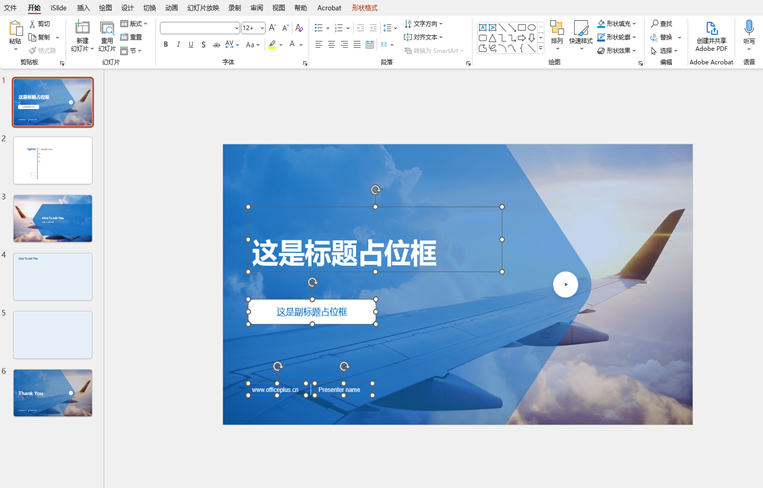This screenshot has width=763, height=488.
Task: Click the Reset (重置) slide icon
Action: click(x=124, y=37)
